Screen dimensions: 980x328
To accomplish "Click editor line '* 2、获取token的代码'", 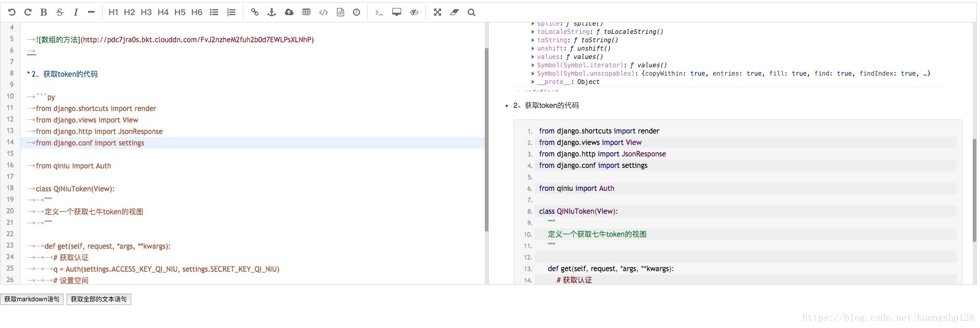I will 62,74.
